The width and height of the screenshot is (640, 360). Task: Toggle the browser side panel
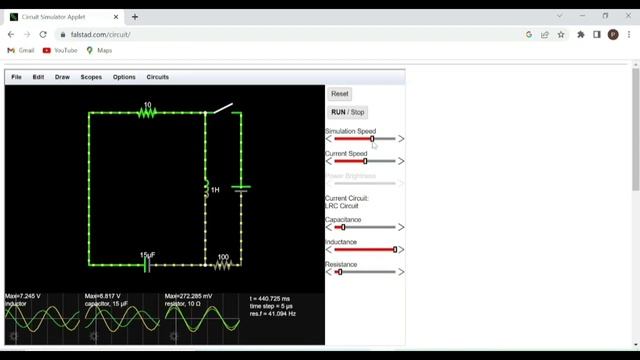[597, 35]
